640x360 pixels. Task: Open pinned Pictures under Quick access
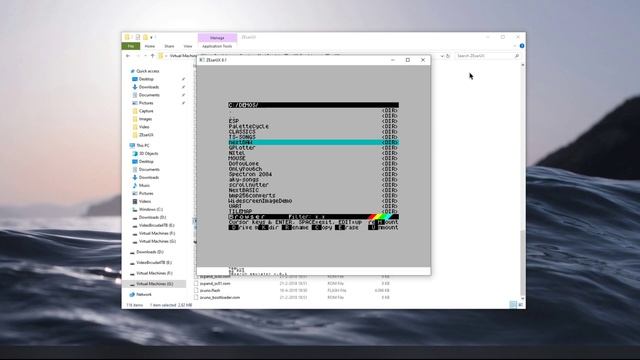pos(146,103)
